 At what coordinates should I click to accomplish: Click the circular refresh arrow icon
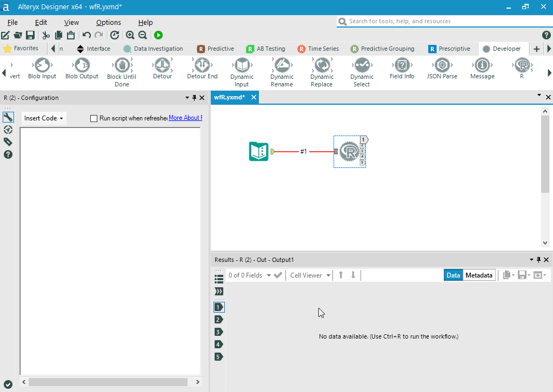pos(115,35)
